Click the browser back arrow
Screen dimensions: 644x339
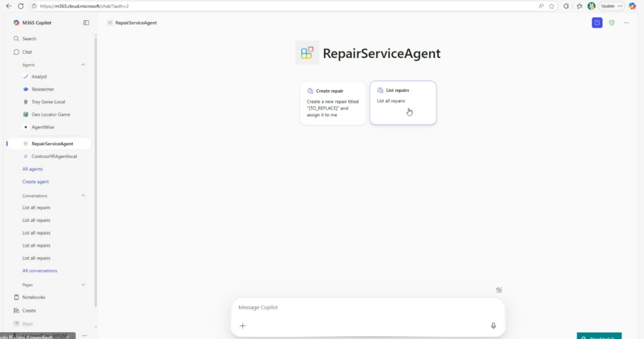pyautogui.click(x=9, y=6)
